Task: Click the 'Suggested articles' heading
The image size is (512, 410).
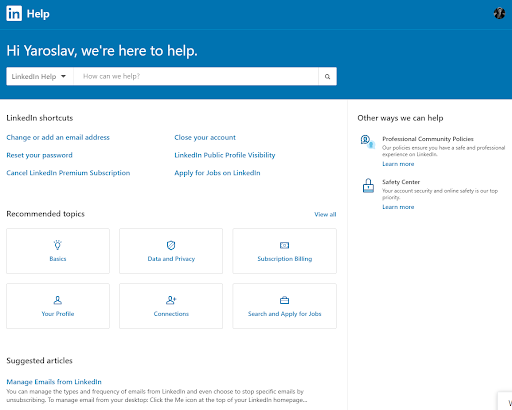Action: (39, 361)
